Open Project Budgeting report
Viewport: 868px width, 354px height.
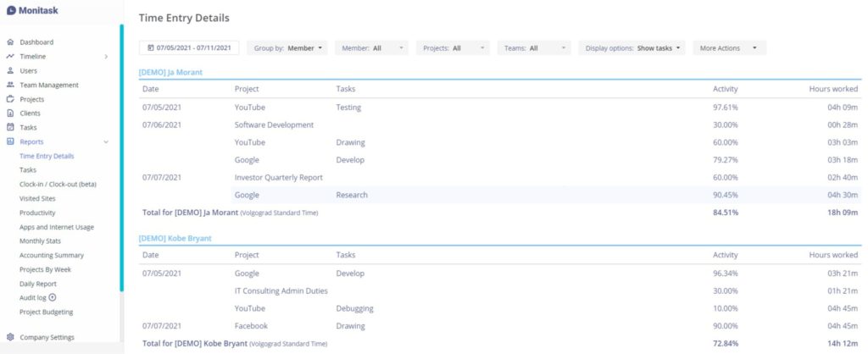[46, 312]
